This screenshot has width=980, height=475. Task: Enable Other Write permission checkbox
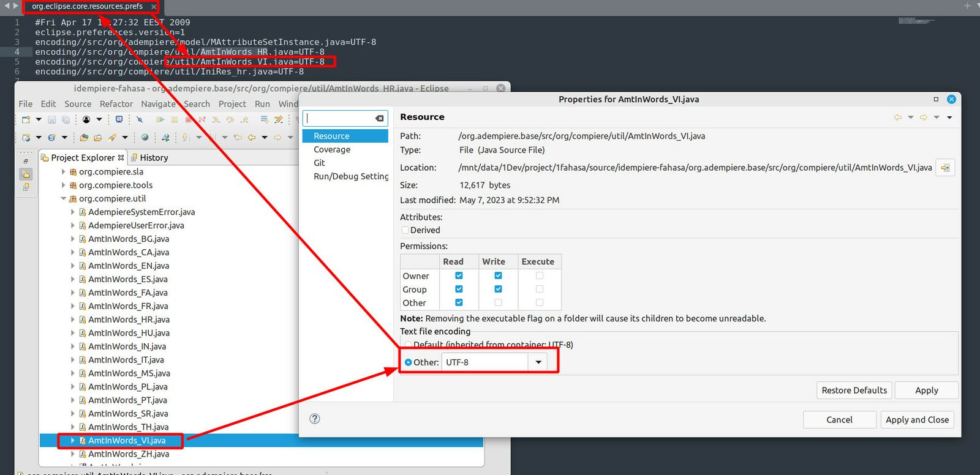pos(498,303)
